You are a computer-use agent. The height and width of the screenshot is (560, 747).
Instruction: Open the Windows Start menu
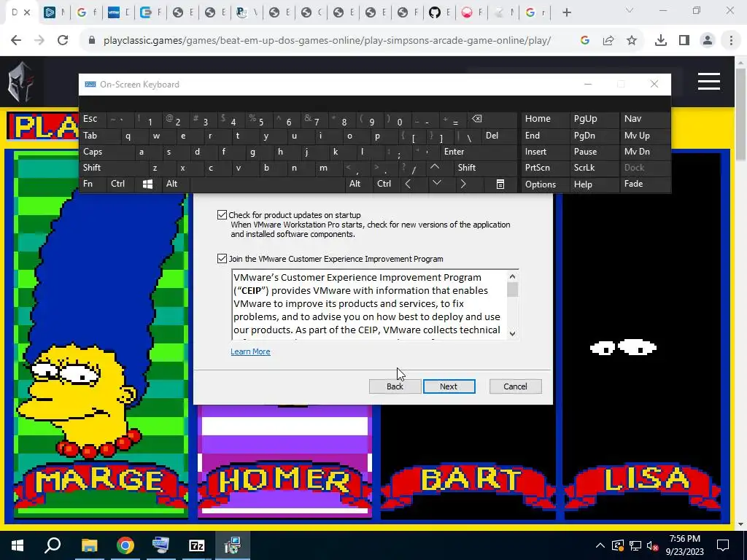point(18,545)
